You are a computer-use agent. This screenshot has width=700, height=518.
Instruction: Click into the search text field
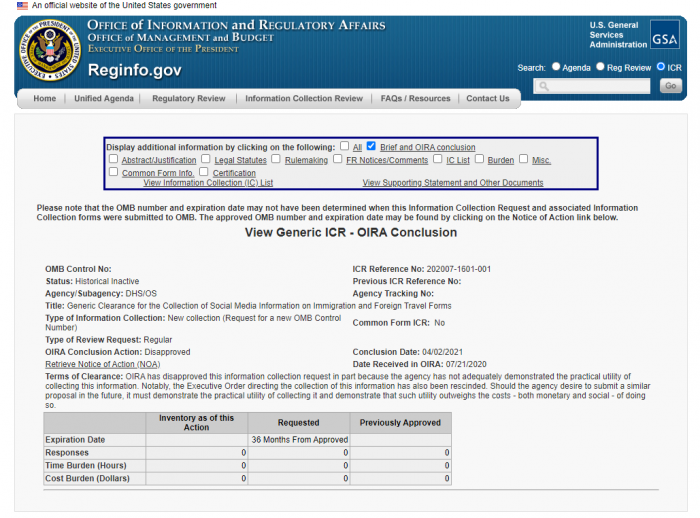coord(600,87)
